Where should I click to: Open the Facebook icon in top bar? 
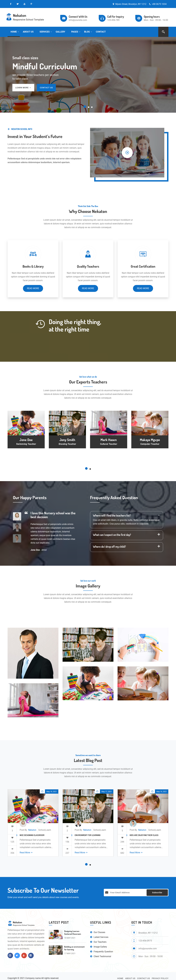11,4
